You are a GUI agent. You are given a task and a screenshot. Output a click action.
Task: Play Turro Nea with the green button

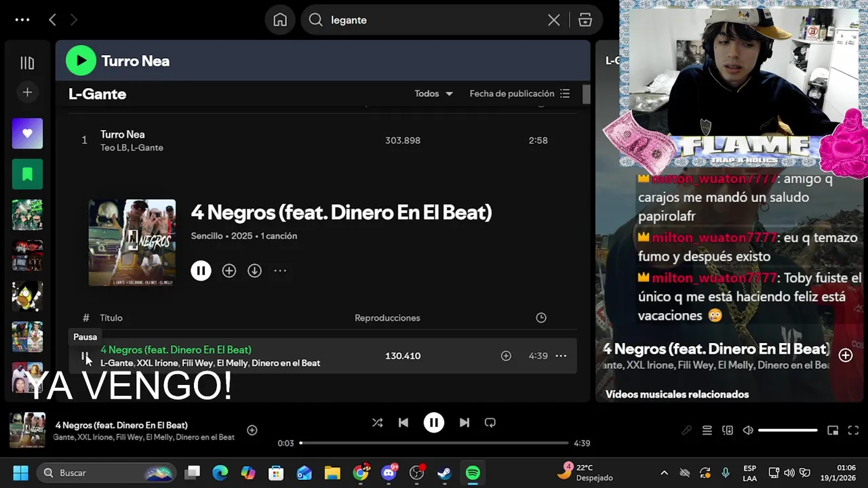pyautogui.click(x=81, y=60)
